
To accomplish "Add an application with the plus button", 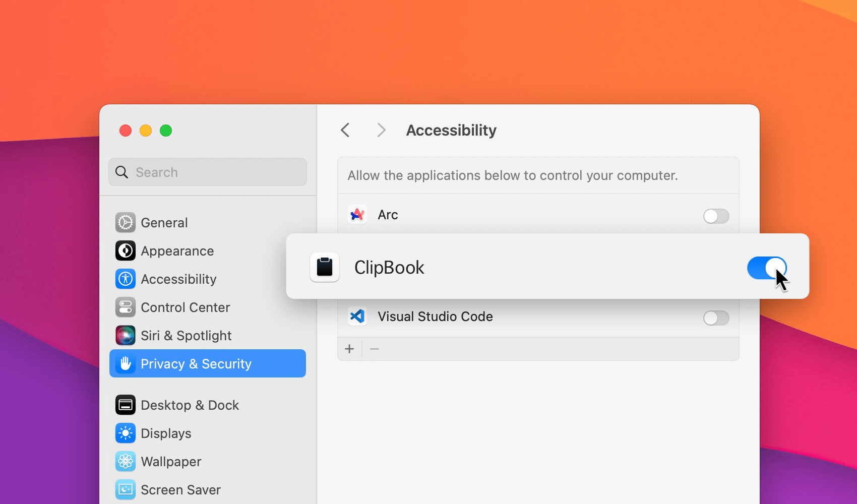I will coord(349,349).
